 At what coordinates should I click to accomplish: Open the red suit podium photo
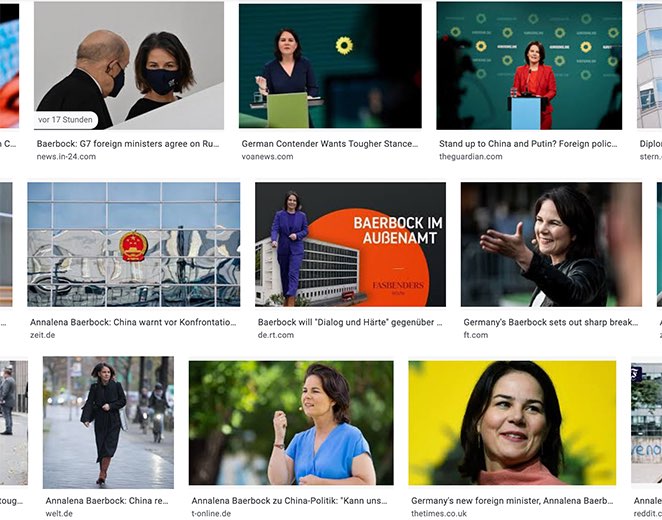point(529,65)
